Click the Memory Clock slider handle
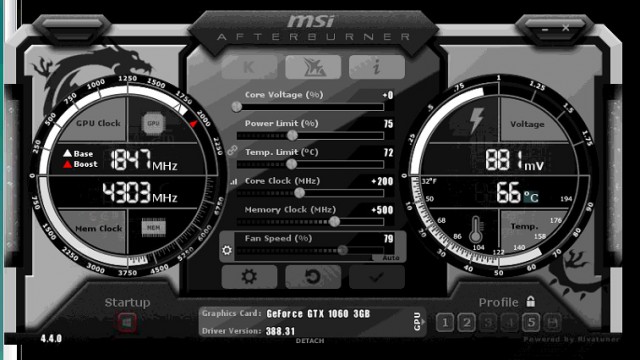This screenshot has height=360, width=640. (x=334, y=221)
